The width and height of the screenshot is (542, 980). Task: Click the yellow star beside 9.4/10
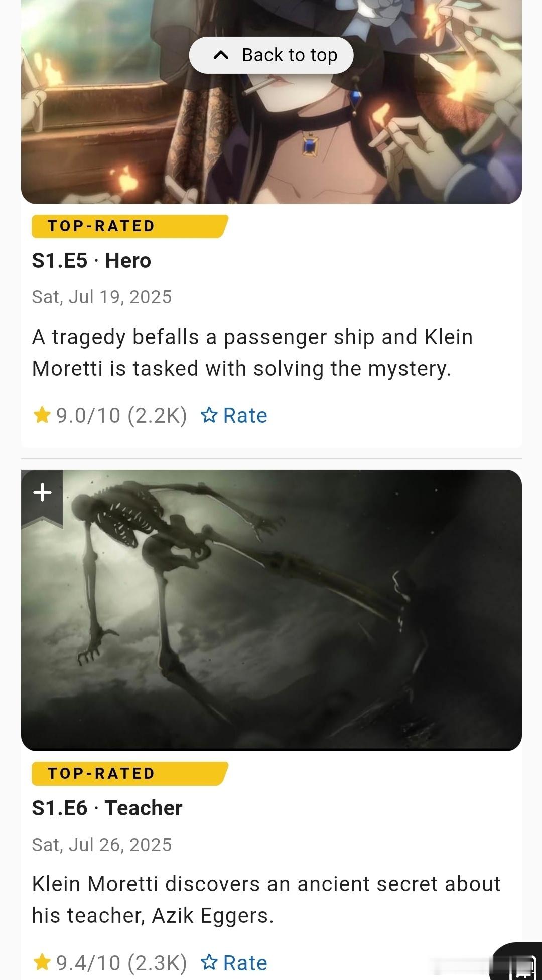pyautogui.click(x=42, y=963)
